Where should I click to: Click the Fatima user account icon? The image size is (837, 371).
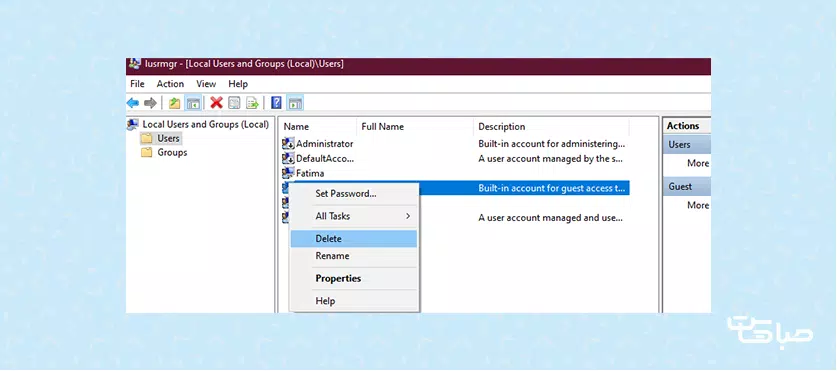(288, 173)
